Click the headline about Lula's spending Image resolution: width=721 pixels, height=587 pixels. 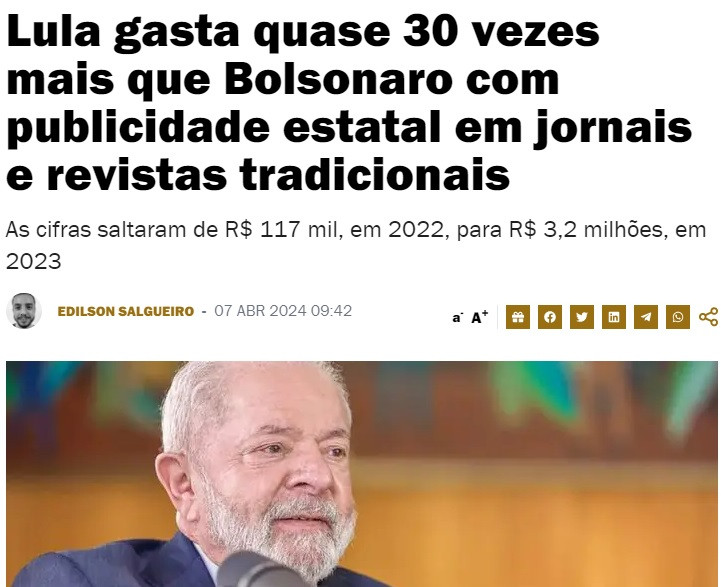[349, 103]
